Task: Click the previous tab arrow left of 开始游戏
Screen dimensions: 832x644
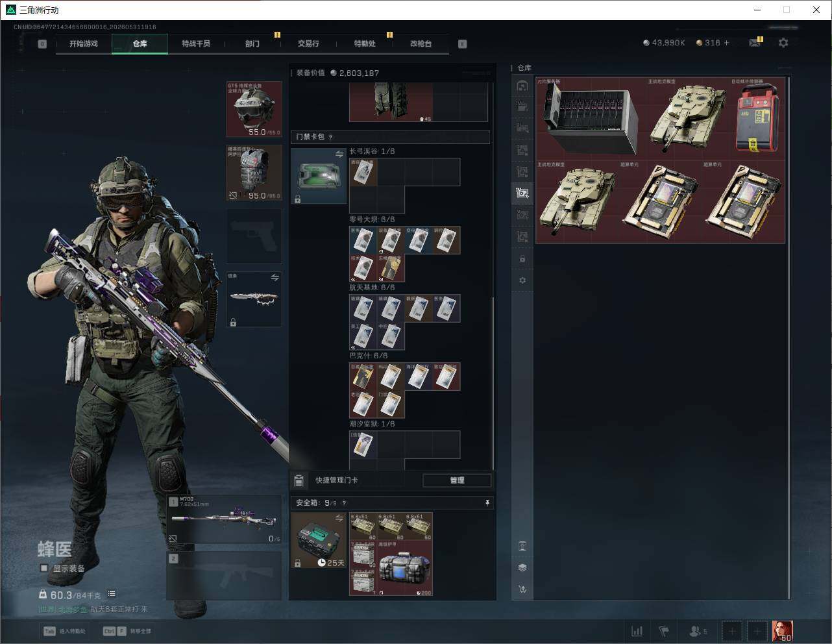Action: click(x=42, y=44)
